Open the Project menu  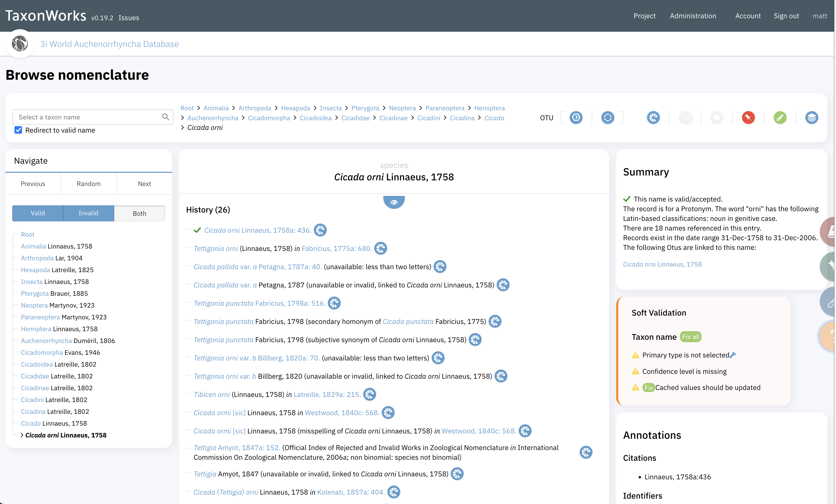(644, 16)
